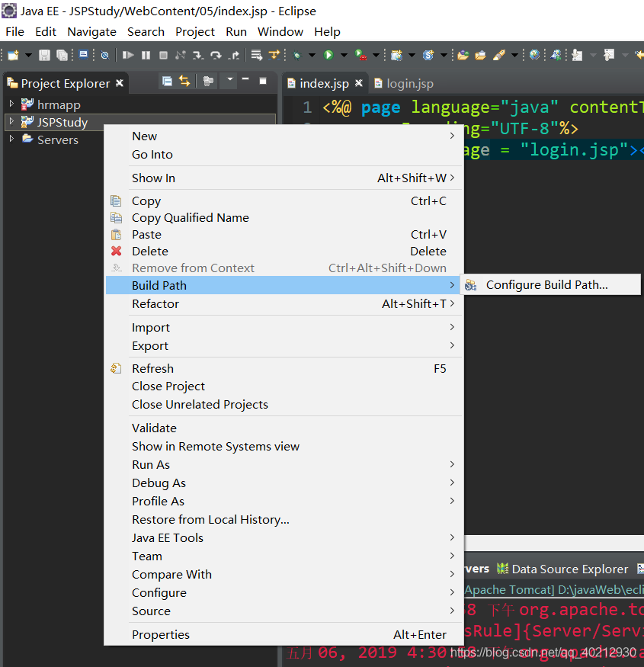
Task: Expand the hrmapp project tree node
Action: point(11,104)
